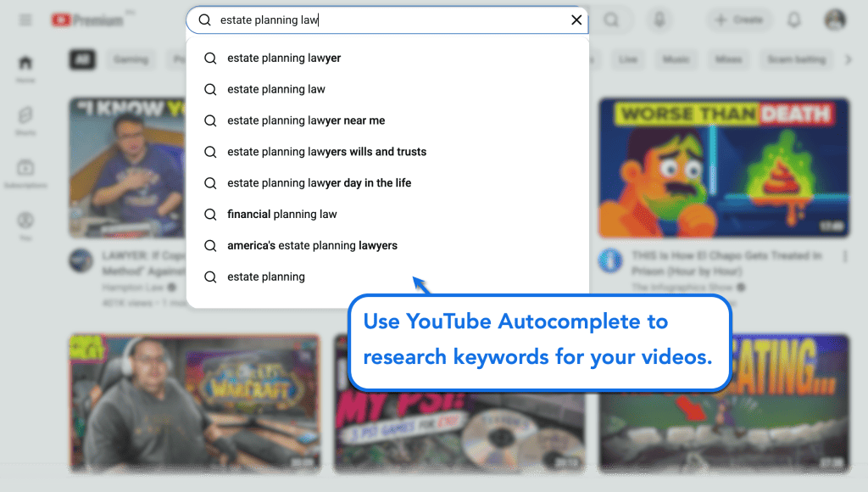
Task: Select the All filter chip
Action: [x=82, y=59]
